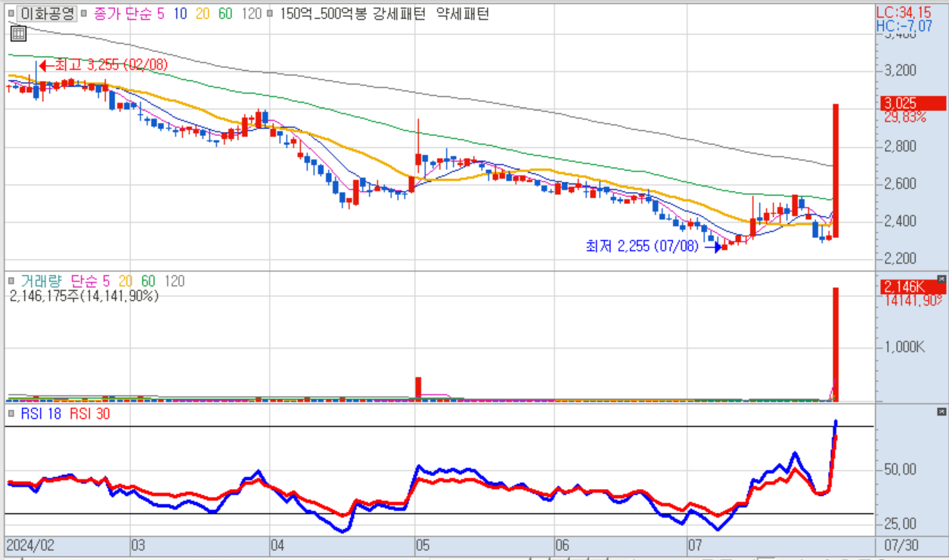The image size is (949, 560).
Task: Click the 05 month label on time axis
Action: tap(423, 544)
